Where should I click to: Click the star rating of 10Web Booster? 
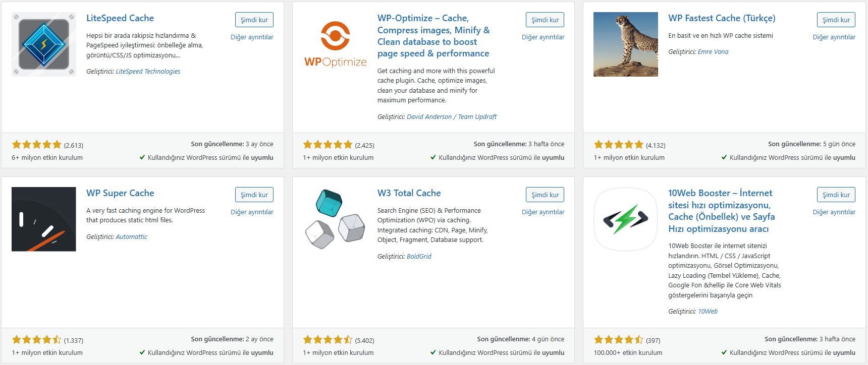click(x=619, y=340)
